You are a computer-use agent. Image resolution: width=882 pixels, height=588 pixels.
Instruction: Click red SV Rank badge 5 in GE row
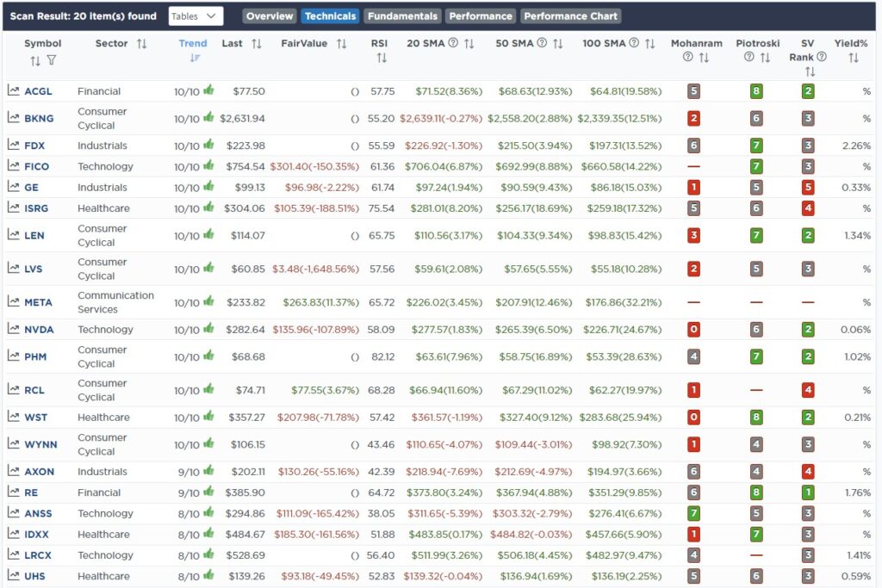pos(808,187)
